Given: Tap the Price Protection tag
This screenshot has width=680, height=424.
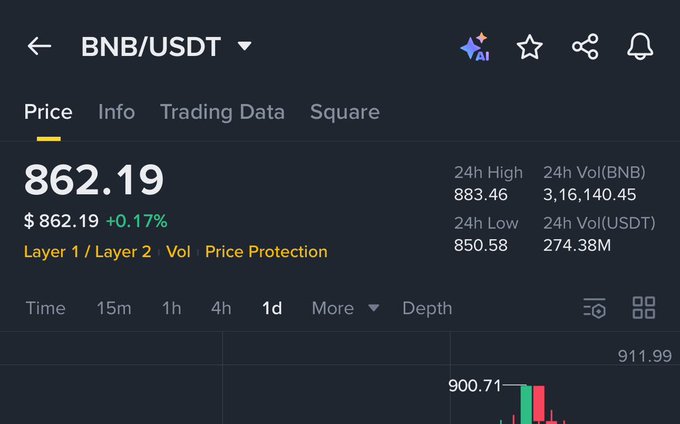Looking at the screenshot, I should click(266, 251).
